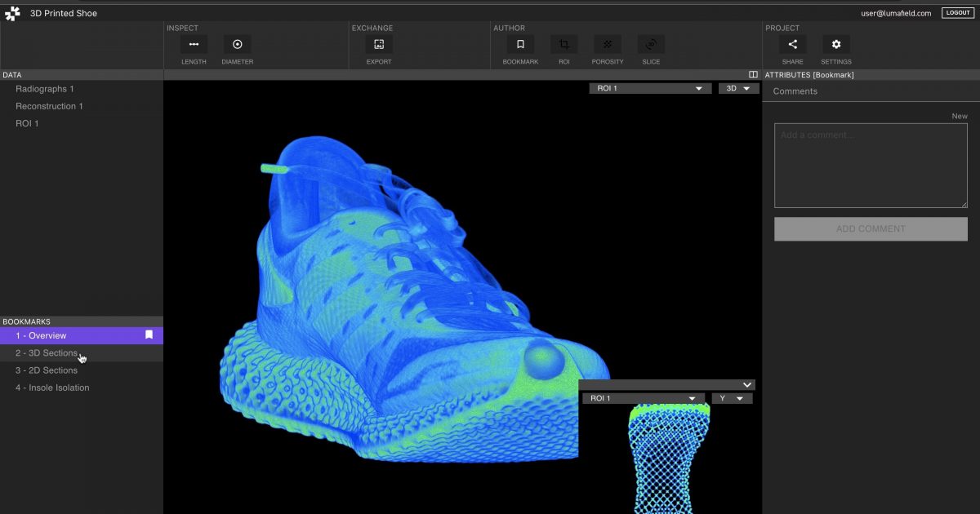The height and width of the screenshot is (514, 980).
Task: Open the ROI 1 dropdown in the 3D viewport
Action: [650, 87]
